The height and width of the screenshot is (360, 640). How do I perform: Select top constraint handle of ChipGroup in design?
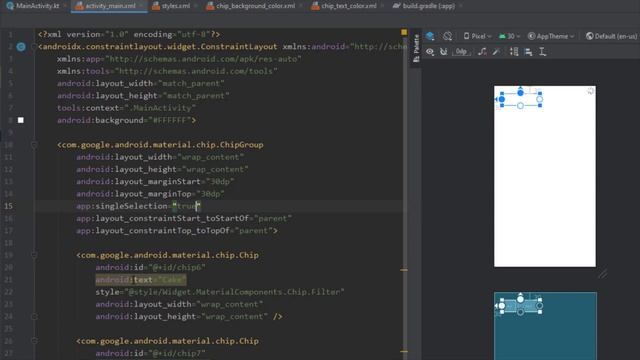pos(520,93)
